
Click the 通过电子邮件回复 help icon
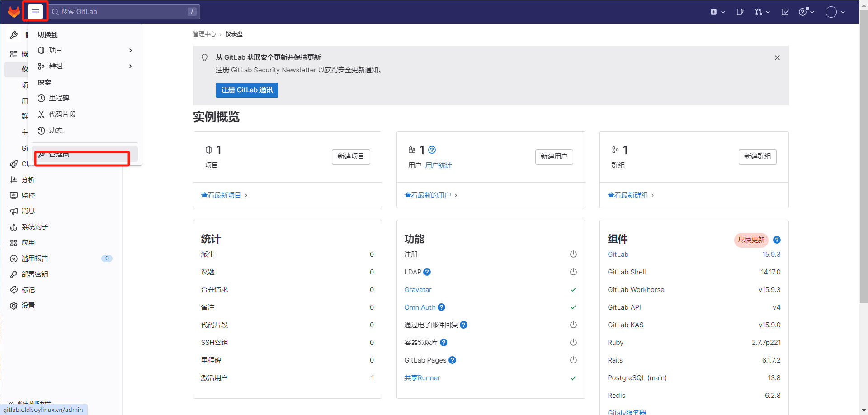click(464, 325)
